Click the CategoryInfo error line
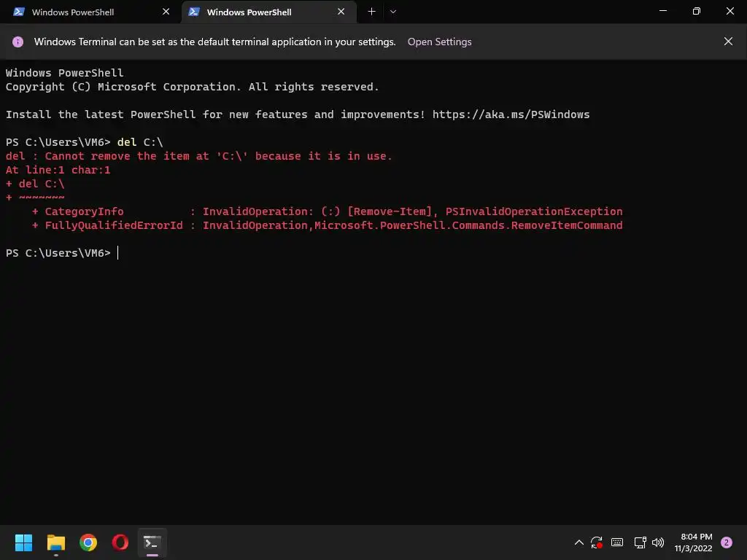747x560 pixels. (x=327, y=211)
